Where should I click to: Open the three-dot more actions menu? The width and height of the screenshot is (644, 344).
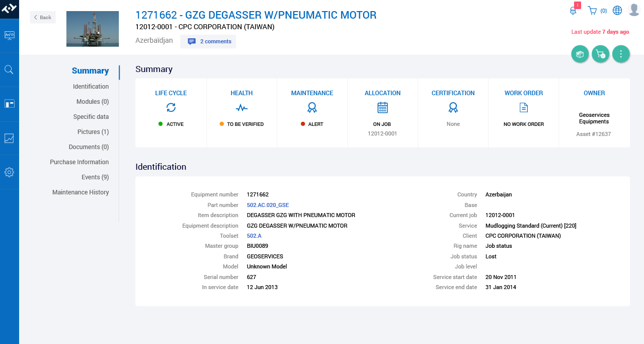(x=621, y=54)
